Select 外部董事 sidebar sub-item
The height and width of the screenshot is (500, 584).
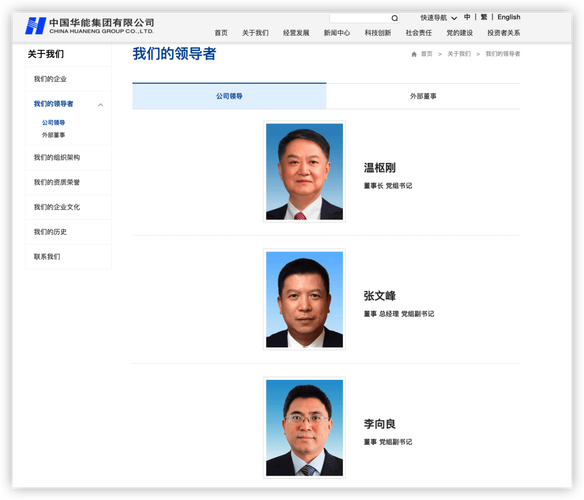click(x=53, y=135)
